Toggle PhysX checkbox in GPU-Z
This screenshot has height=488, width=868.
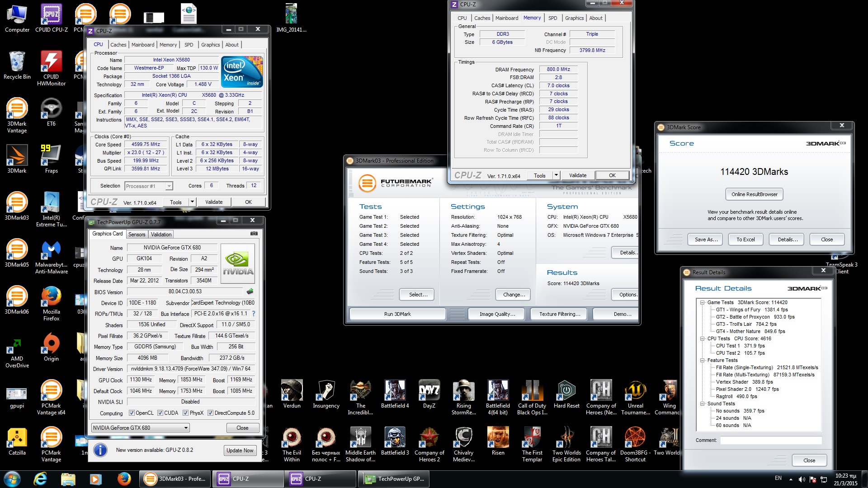(185, 413)
